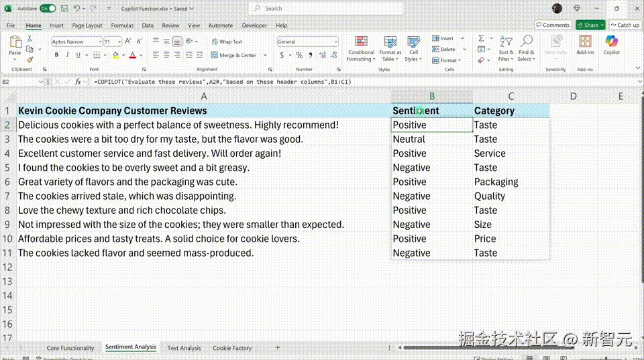Open Sort & Filter menu
The image size is (644, 360).
(506, 49)
